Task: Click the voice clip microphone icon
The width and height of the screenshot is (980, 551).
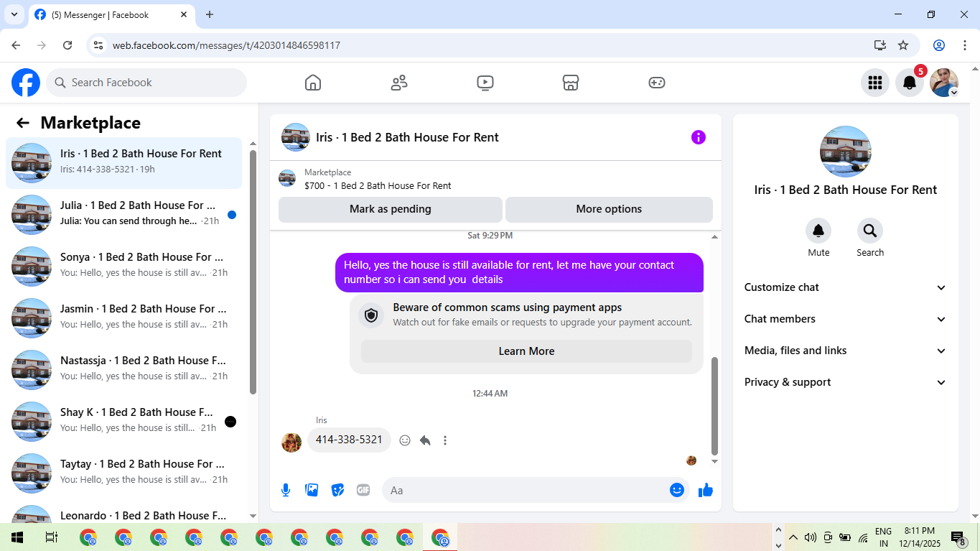Action: tap(286, 490)
